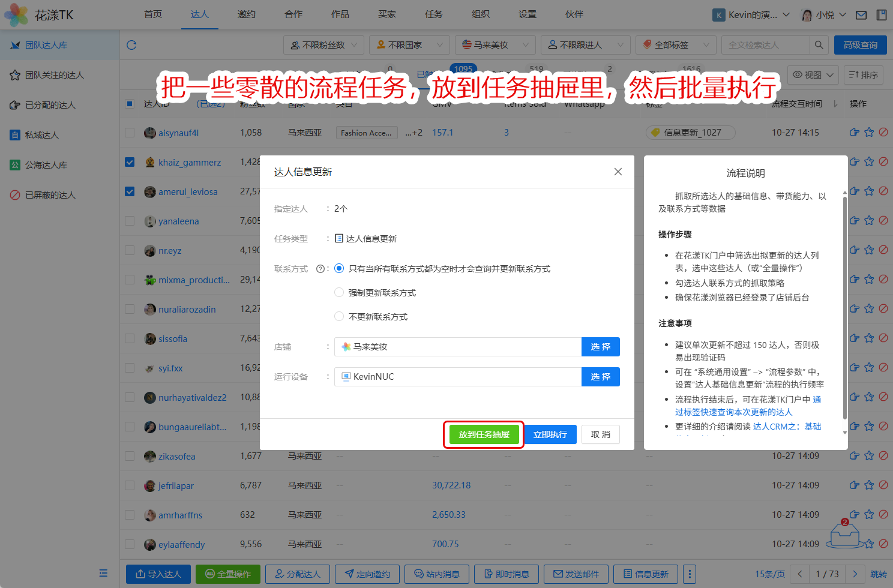Click the search magnifier icon
This screenshot has width=893, height=588.
click(x=819, y=45)
